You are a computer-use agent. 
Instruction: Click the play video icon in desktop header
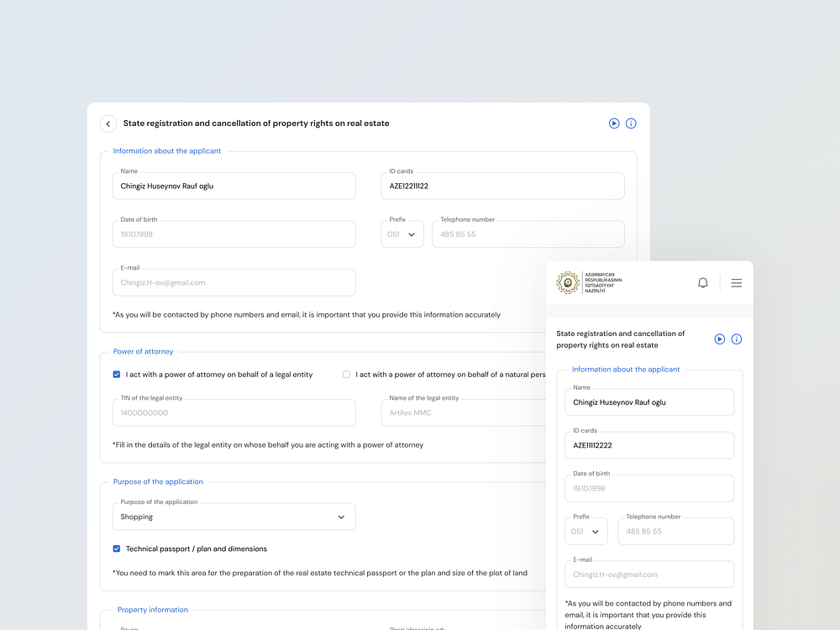pos(614,123)
